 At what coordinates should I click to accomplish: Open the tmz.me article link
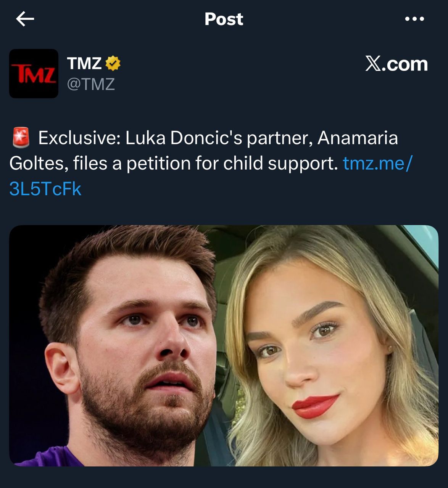[377, 164]
